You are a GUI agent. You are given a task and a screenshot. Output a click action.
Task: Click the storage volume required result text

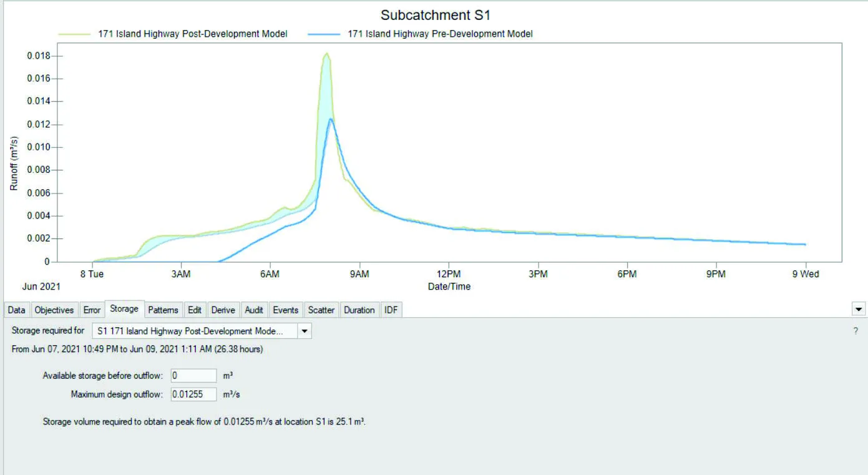point(204,422)
